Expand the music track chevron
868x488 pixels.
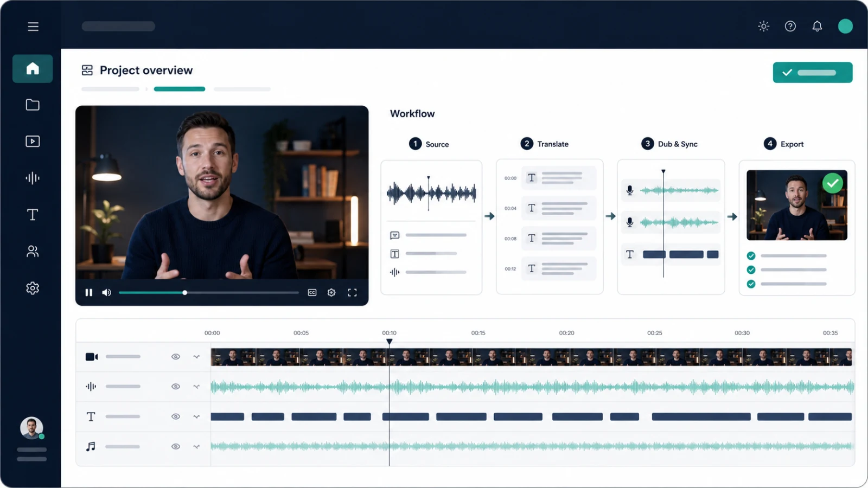point(196,446)
